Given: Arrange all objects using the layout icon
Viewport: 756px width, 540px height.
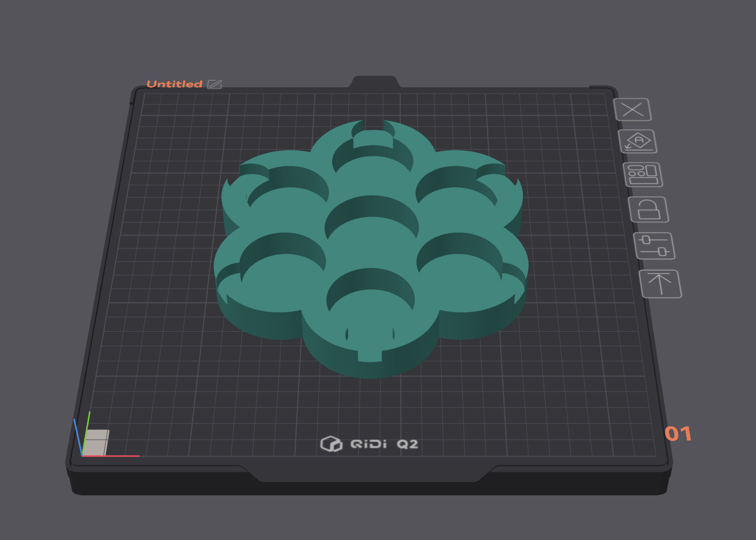Looking at the screenshot, I should click(x=642, y=175).
